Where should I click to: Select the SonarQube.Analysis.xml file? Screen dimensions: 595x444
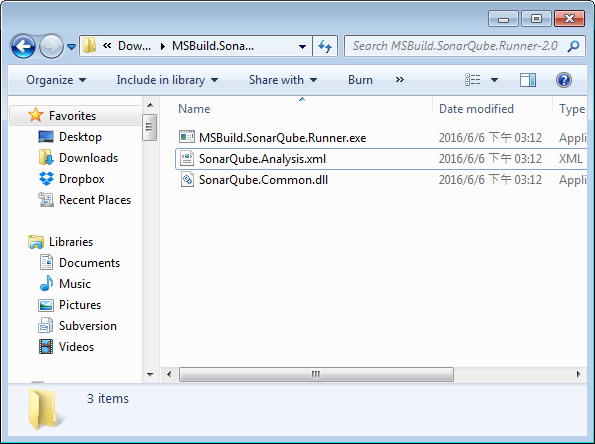pos(262,159)
